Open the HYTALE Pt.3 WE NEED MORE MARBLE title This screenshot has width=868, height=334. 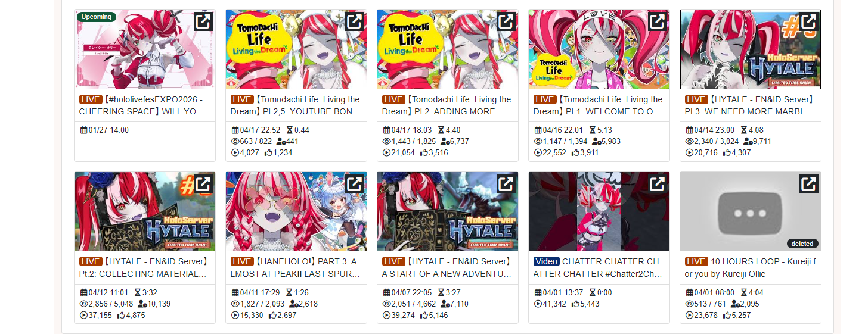coord(750,105)
